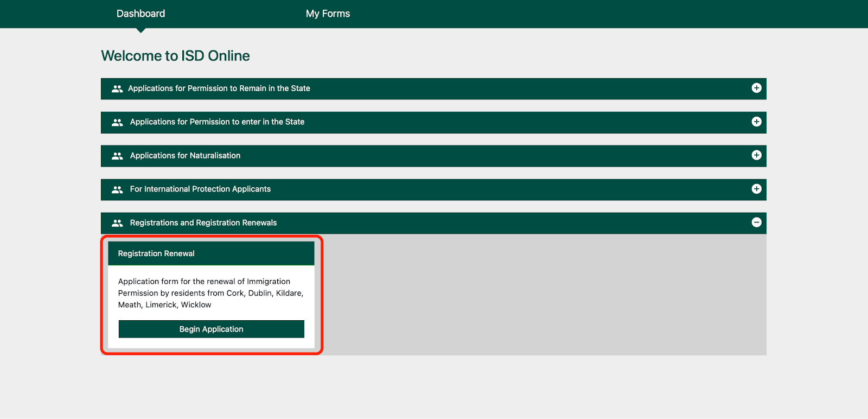Click people icon beside Permission to Remain
868x419 pixels.
(117, 88)
